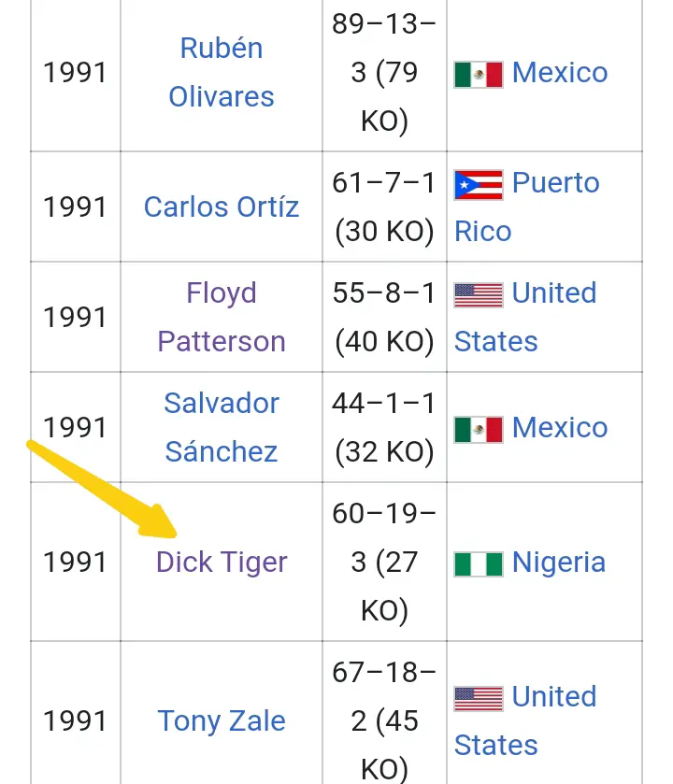The image size is (673, 784).
Task: Click the US flag in Tony Zale row
Action: tap(478, 698)
